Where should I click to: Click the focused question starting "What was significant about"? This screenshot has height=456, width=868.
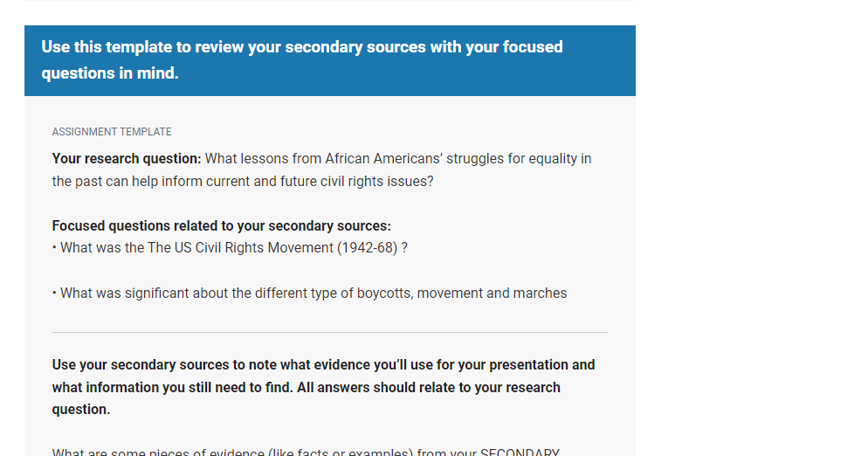point(313,294)
